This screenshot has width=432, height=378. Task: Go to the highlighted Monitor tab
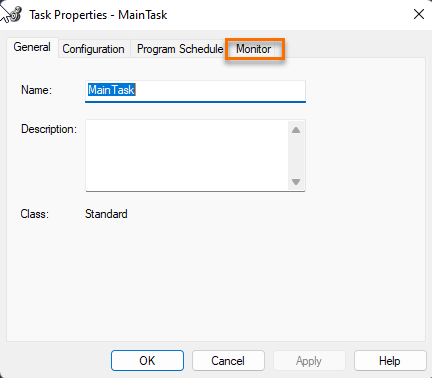tap(254, 49)
